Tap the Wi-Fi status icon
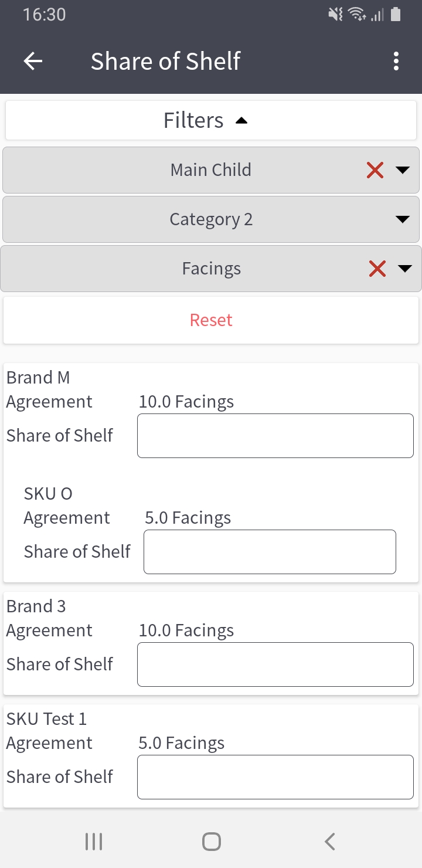This screenshot has height=868, width=422. pos(356,15)
